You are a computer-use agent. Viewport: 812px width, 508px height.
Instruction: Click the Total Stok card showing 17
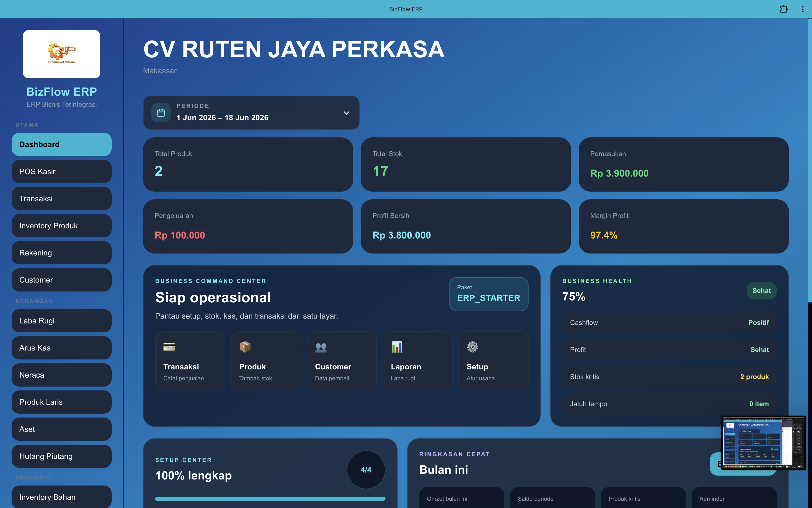466,164
